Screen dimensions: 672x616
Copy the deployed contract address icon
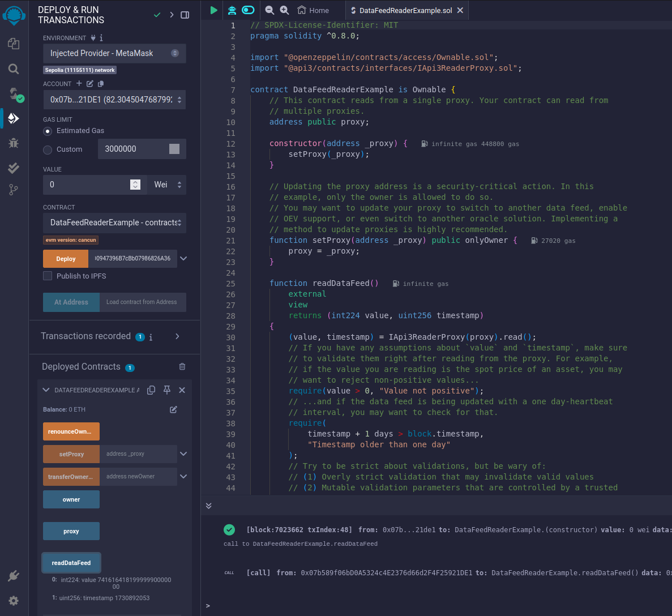(x=151, y=390)
